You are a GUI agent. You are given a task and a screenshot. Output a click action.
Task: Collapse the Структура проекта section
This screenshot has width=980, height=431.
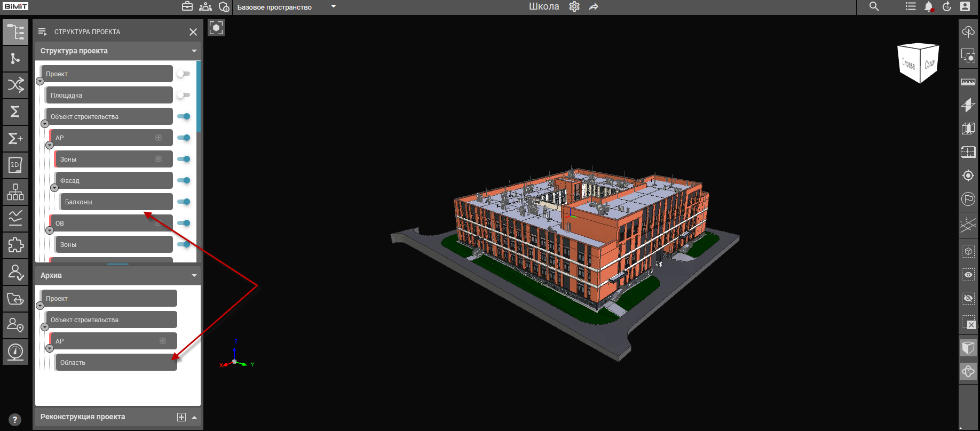194,51
